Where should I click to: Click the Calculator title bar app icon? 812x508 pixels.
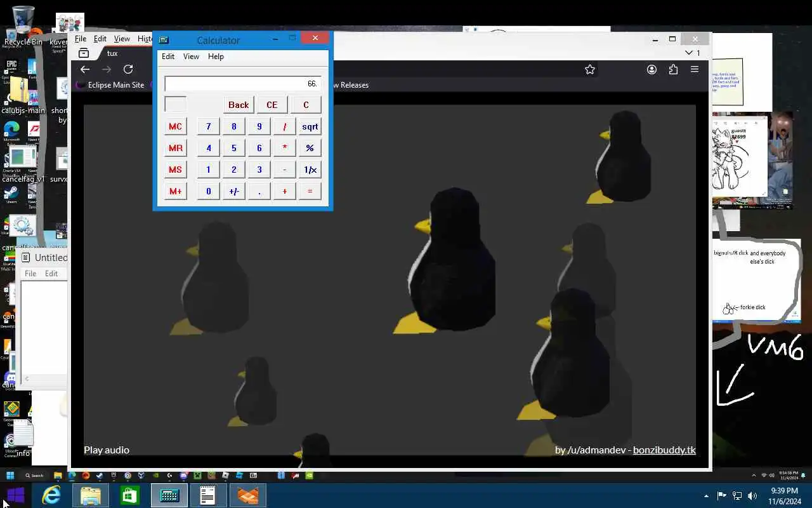click(x=164, y=40)
